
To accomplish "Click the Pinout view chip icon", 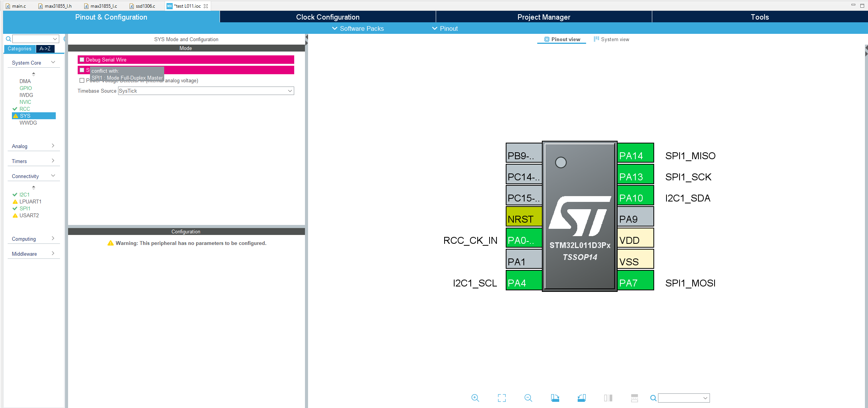I will [547, 39].
